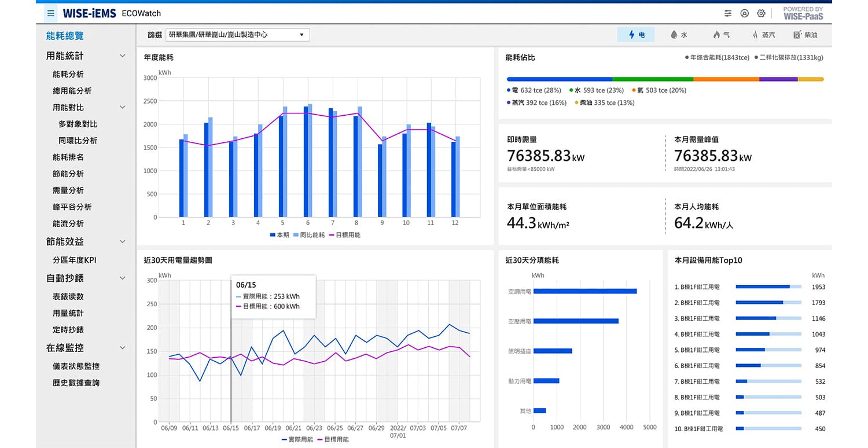Click the 水 593 tce (23%) legend
The image size is (868, 448).
coord(596,90)
